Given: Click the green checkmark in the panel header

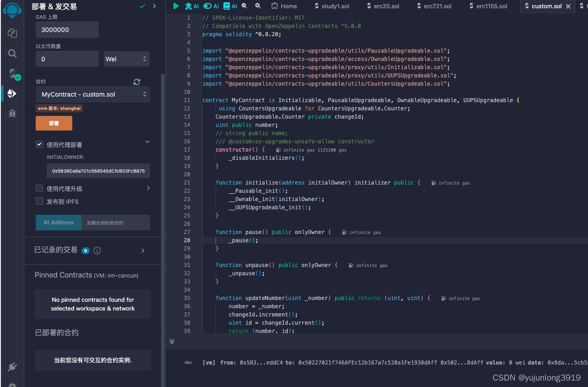Looking at the screenshot, I should tap(142, 6).
